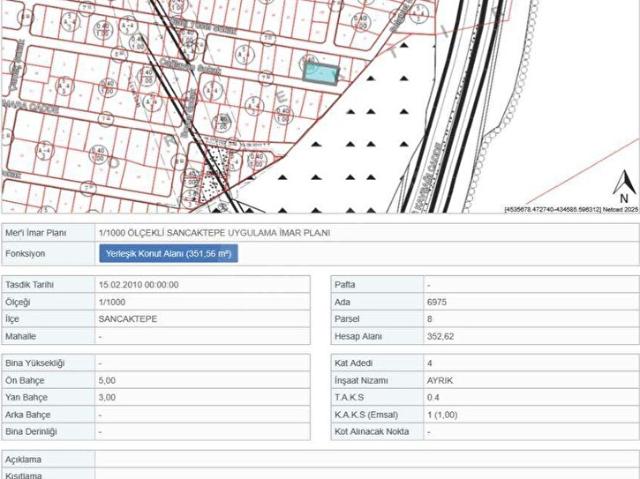Screen dimensions: 640x479
Task: Click the Yerleşik Konut Alanı function button
Action: pos(168,254)
